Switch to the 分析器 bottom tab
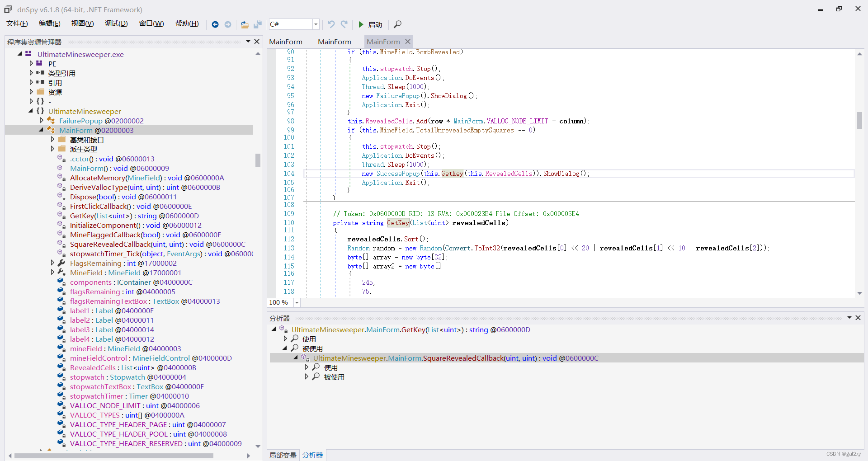The image size is (868, 461). 313,455
